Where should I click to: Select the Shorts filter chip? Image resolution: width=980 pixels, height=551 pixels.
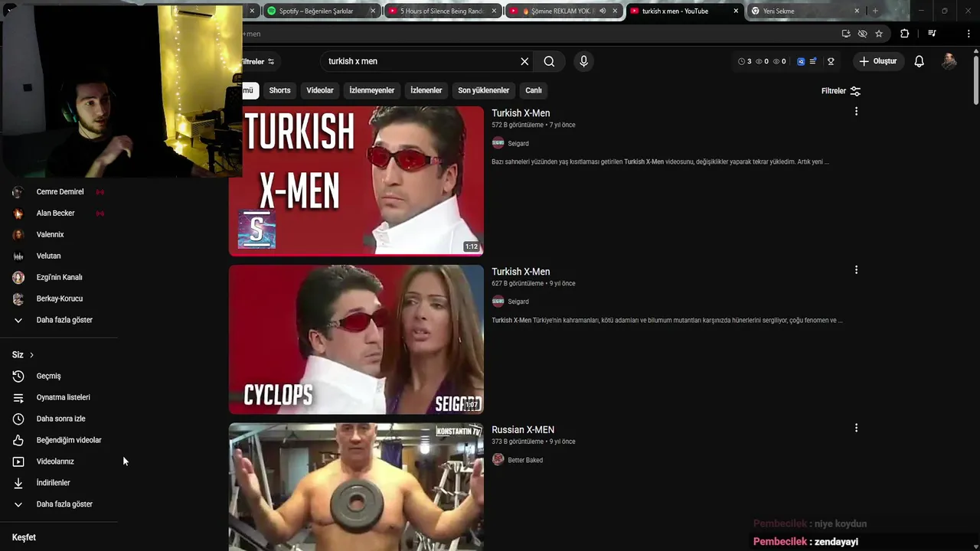[x=279, y=90]
